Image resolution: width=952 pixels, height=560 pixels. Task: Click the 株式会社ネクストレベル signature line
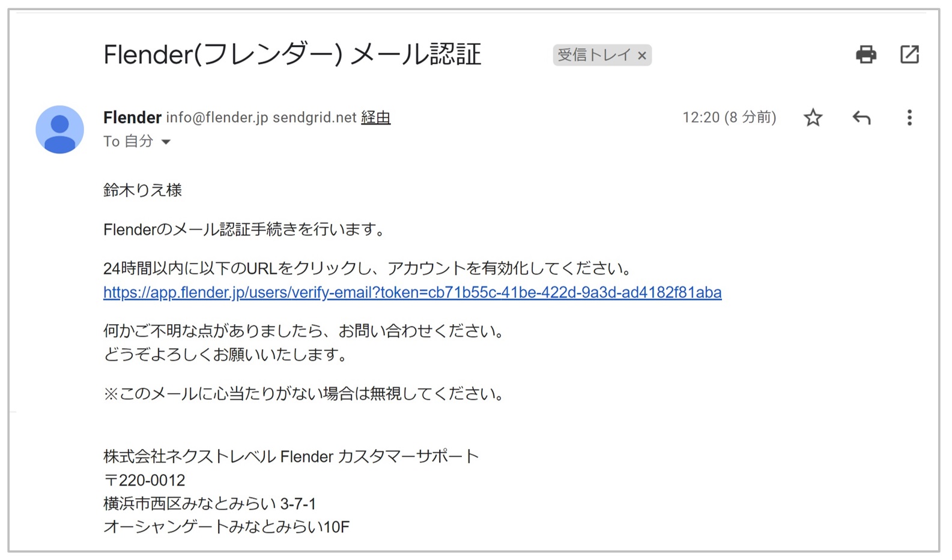[291, 457]
